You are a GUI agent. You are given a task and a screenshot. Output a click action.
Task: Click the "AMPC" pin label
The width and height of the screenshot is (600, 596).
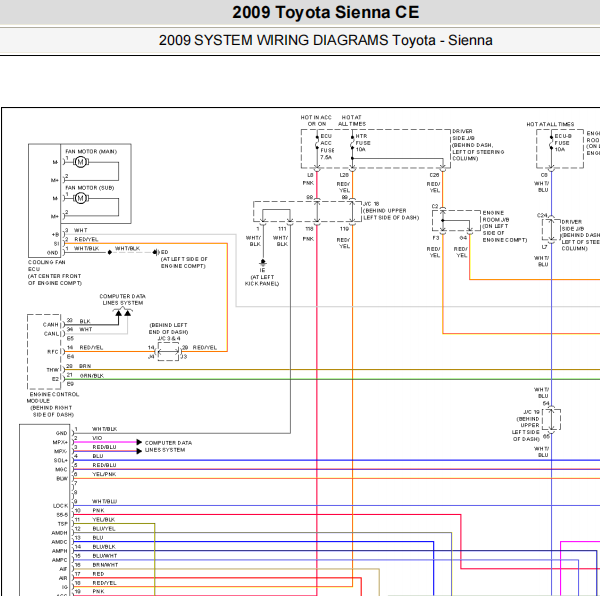pos(60,560)
